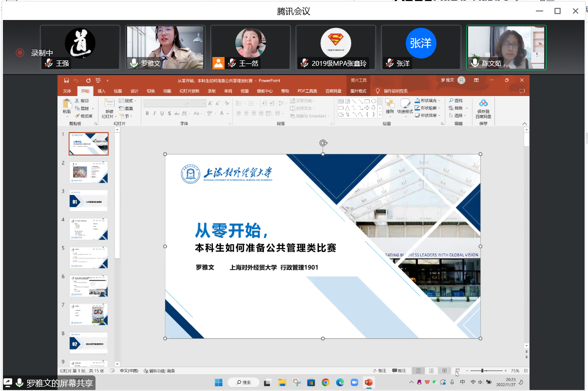Toggle the Notes (备注) pane

point(379,371)
